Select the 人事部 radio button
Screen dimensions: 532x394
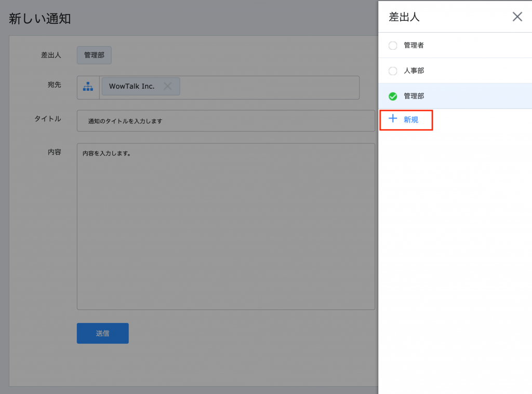coord(393,71)
